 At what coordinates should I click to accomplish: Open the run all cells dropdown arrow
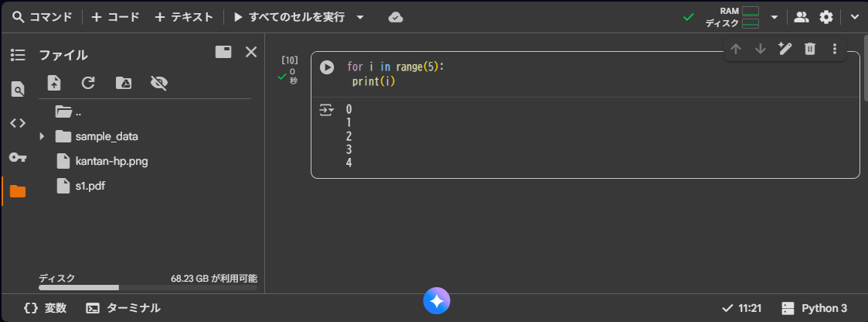pyautogui.click(x=360, y=17)
